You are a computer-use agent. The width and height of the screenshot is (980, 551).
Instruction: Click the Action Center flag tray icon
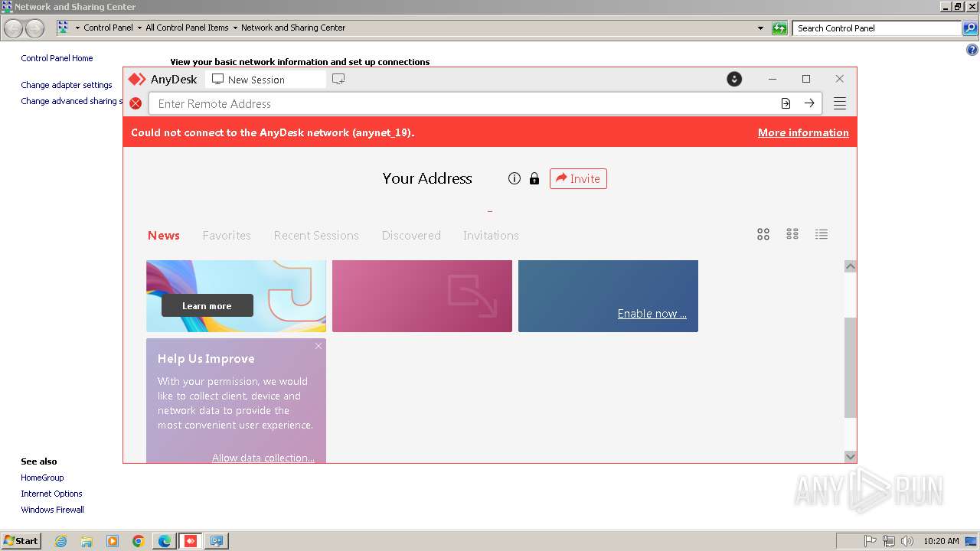[x=871, y=541]
